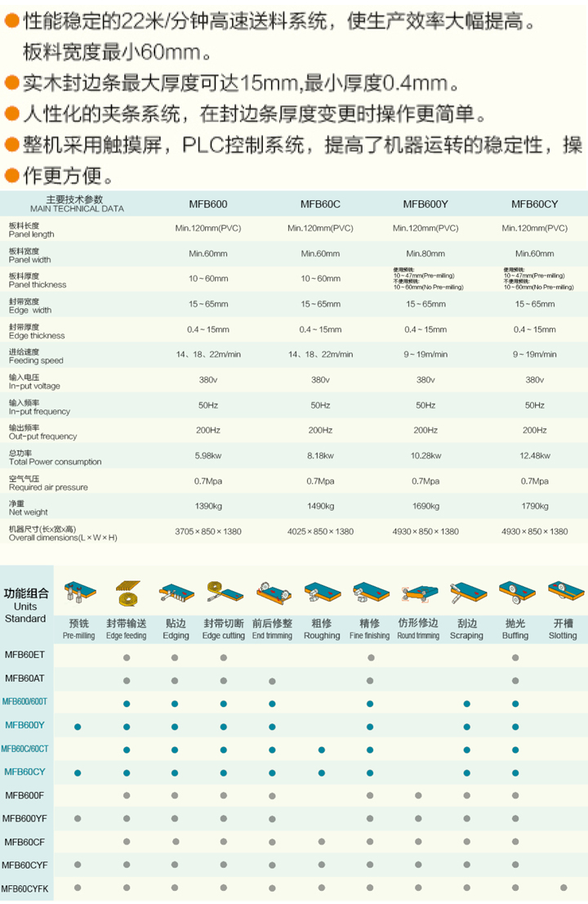Select the Slotting function icon

pyautogui.click(x=565, y=592)
